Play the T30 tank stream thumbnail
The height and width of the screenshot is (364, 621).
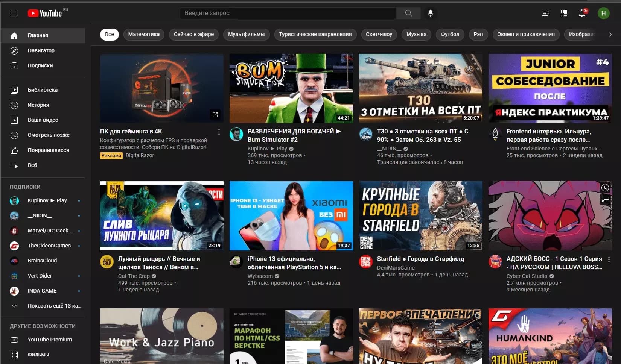[421, 88]
